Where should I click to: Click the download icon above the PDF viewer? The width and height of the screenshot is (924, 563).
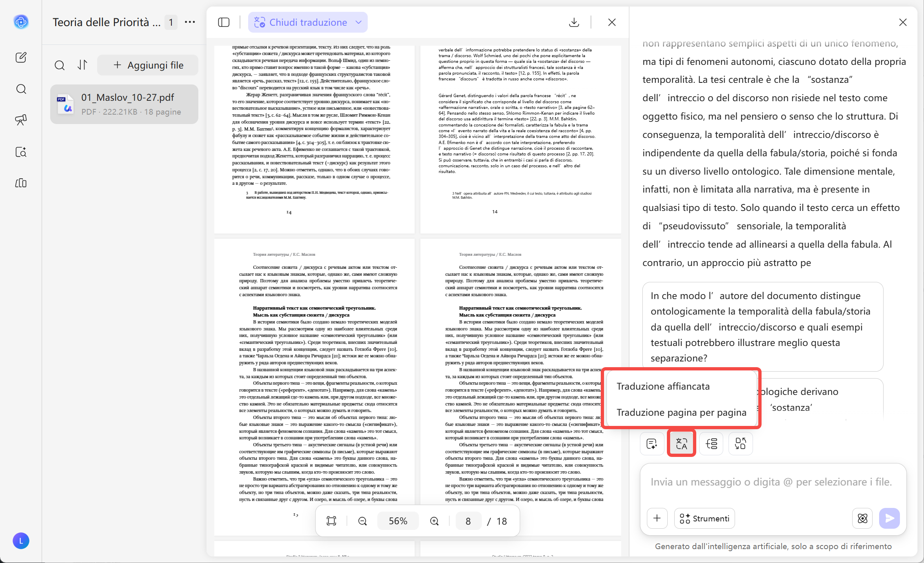[574, 22]
